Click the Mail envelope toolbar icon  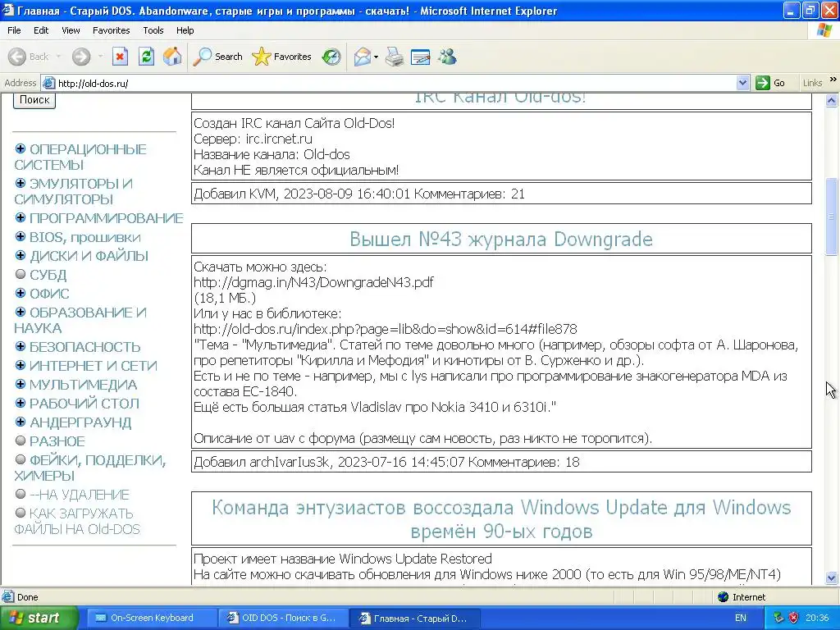(362, 57)
